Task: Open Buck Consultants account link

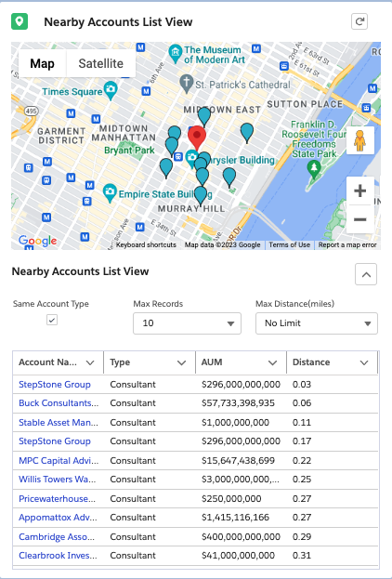Action: (59, 402)
